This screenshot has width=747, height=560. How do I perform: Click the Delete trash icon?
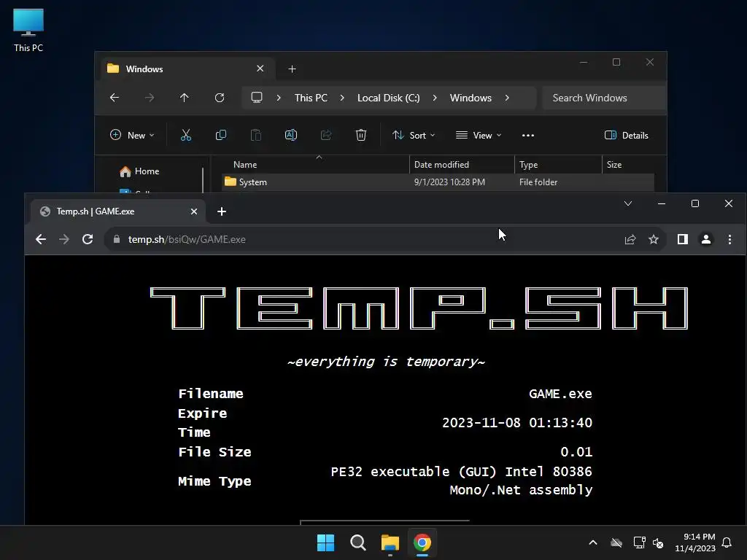[361, 135]
